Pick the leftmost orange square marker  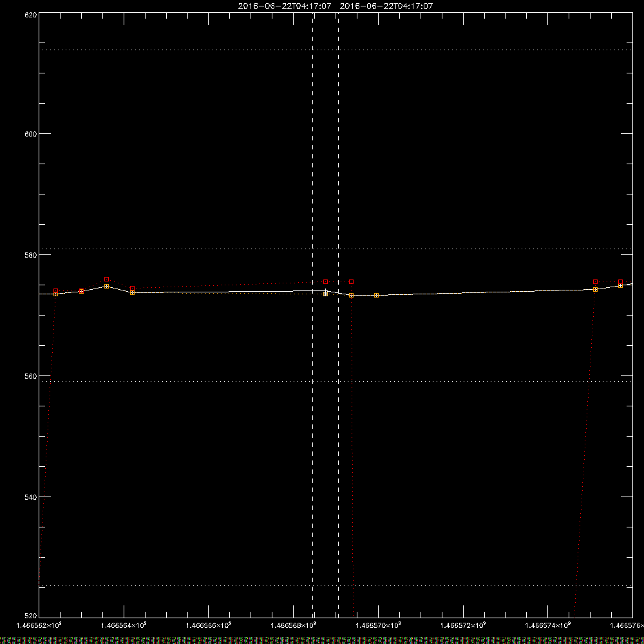56,294
